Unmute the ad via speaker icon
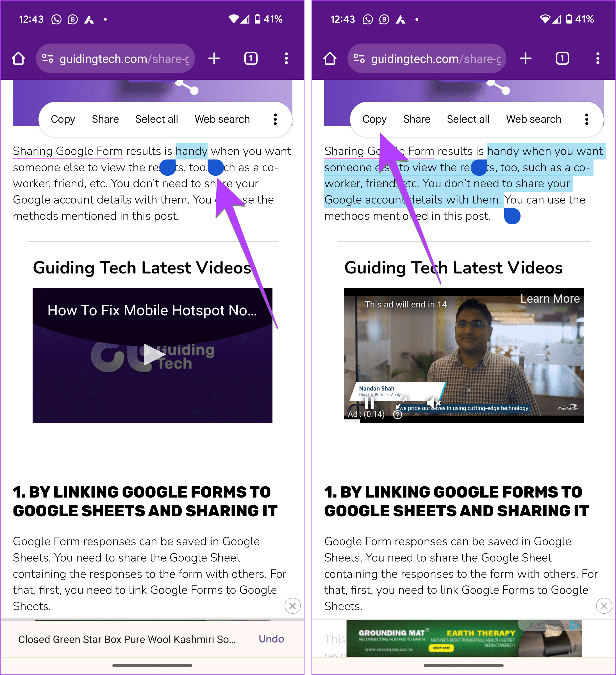The width and height of the screenshot is (616, 675). point(433,403)
